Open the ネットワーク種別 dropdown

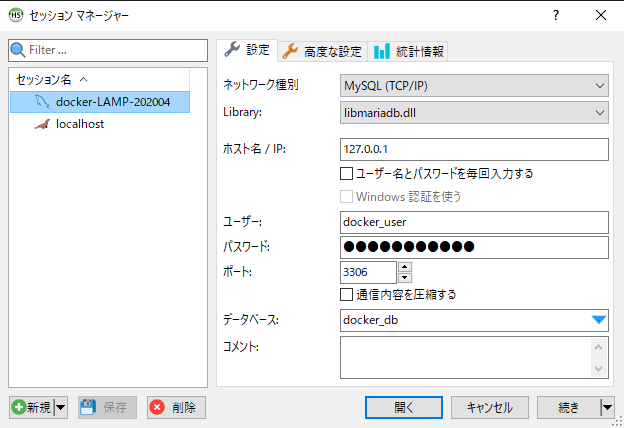[x=474, y=86]
